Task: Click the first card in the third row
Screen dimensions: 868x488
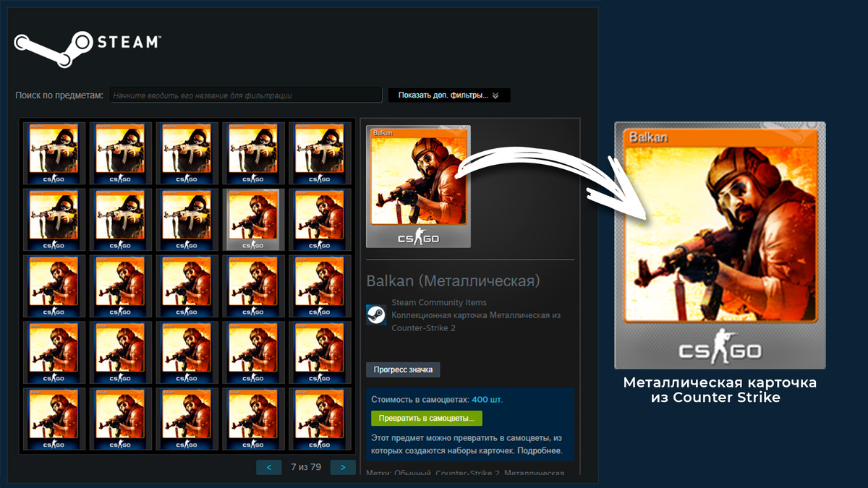Action: coord(54,286)
